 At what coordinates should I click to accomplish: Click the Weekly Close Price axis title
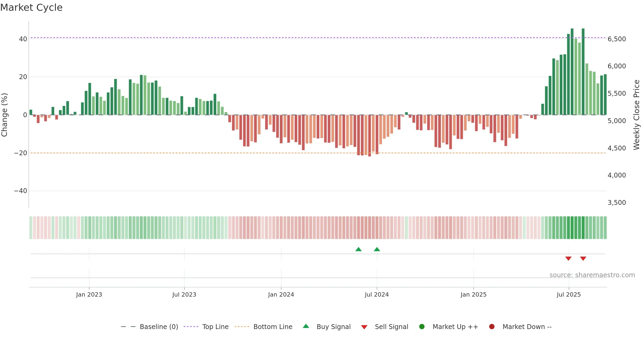[x=636, y=115]
